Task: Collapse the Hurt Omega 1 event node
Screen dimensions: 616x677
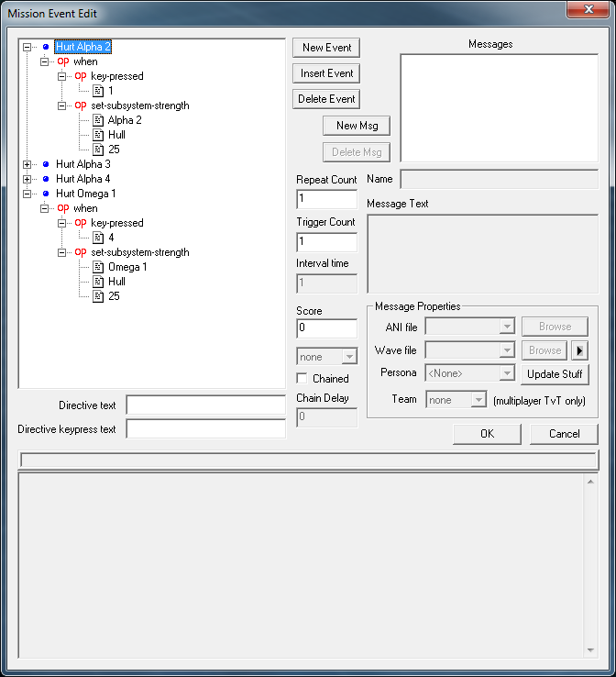Action: [x=27, y=194]
